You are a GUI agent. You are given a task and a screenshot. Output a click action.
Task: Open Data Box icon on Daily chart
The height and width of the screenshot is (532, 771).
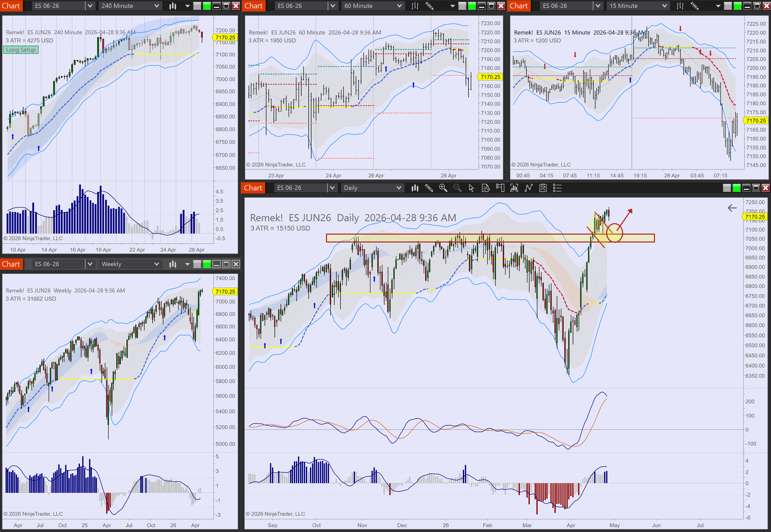point(486,188)
